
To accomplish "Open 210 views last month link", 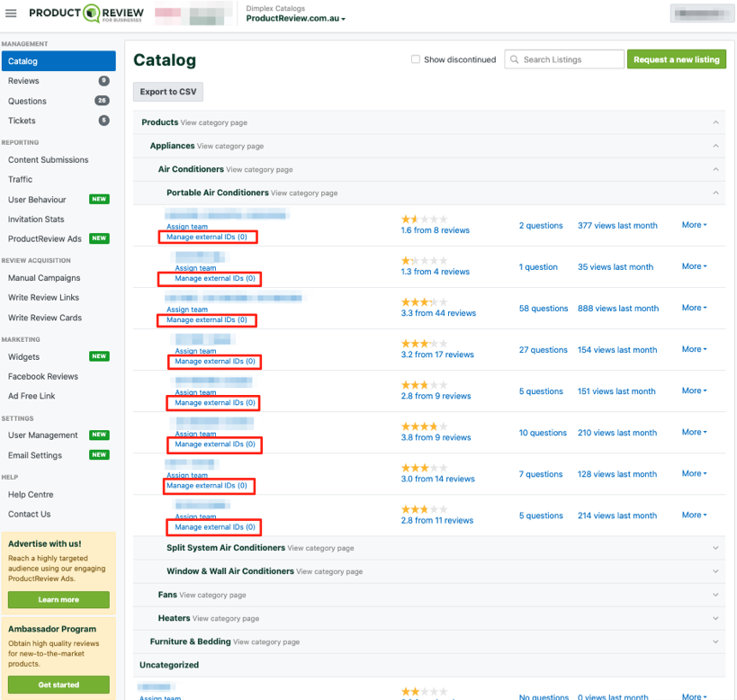I will point(617,433).
